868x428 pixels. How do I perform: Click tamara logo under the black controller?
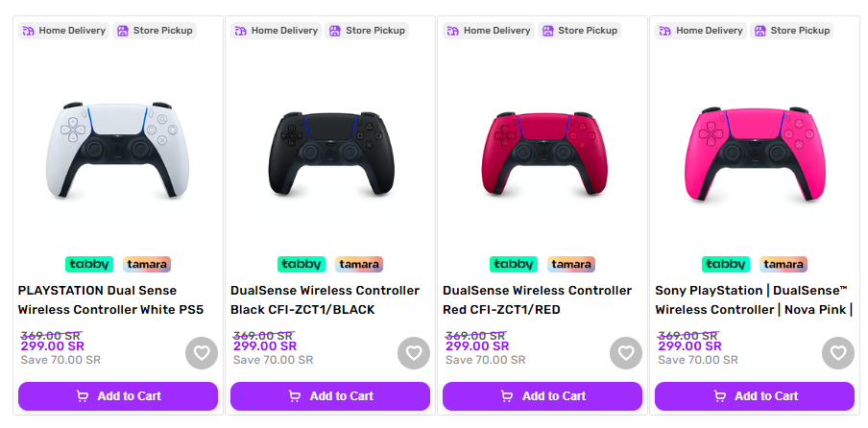(x=359, y=264)
